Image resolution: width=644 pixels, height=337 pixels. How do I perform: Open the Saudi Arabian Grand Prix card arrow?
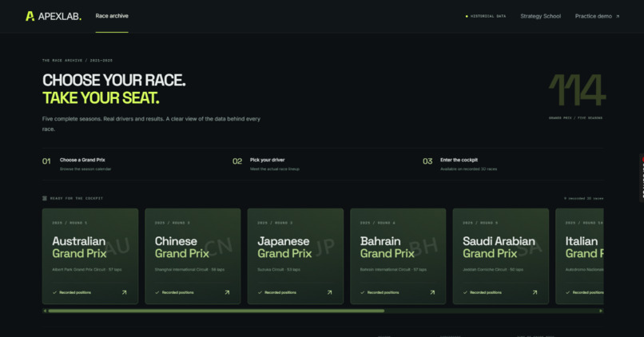(x=535, y=292)
